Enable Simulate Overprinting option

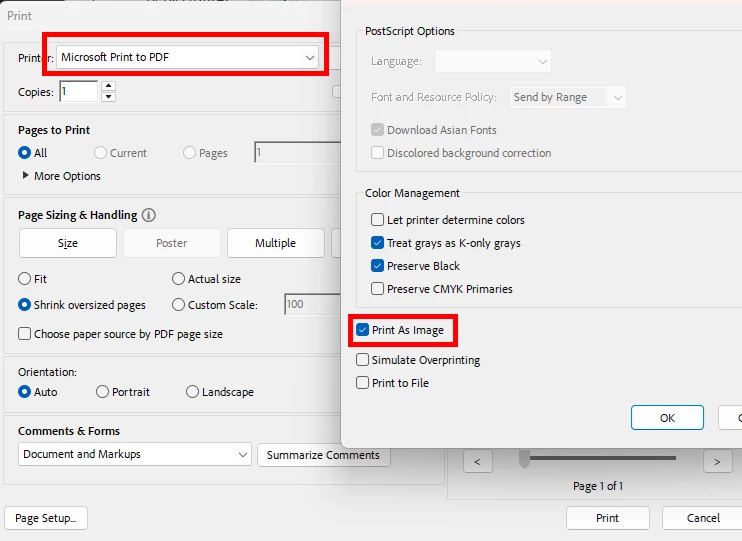[x=362, y=360]
